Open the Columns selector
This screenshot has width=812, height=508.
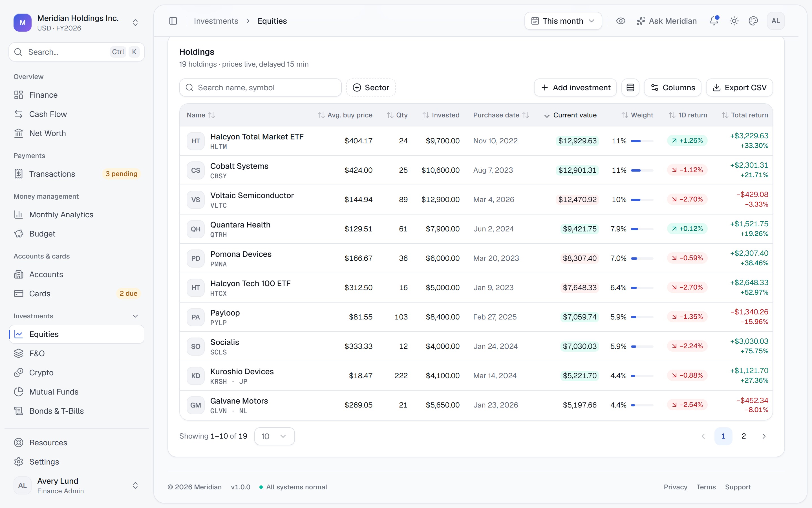pyautogui.click(x=672, y=88)
